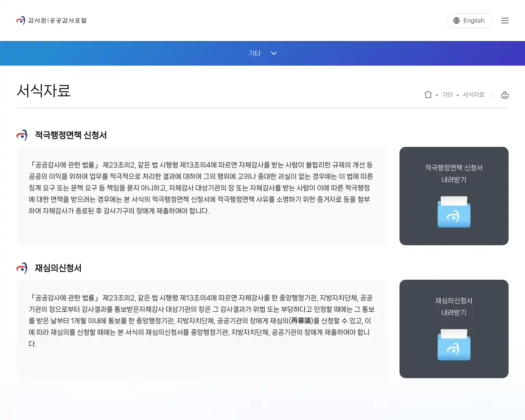525x420 pixels.
Task: Click 내려받기 text on the 재심의신청서 card
Action: pos(454,312)
